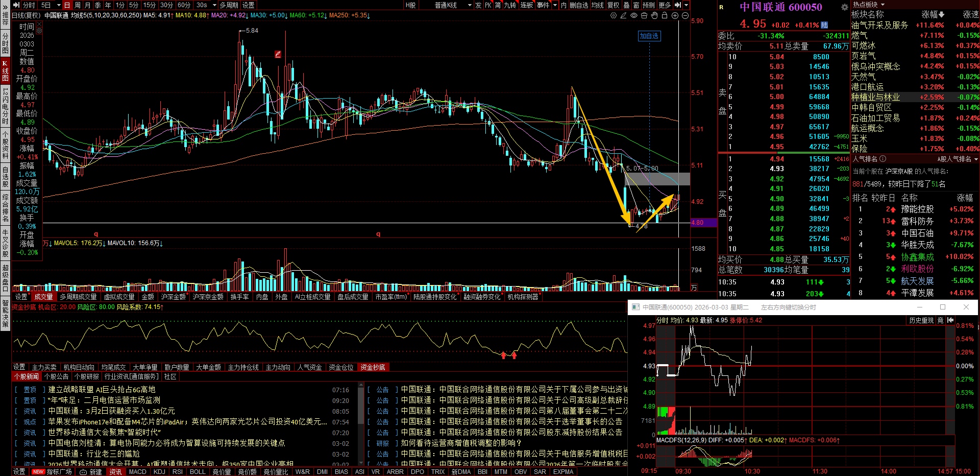Click the PK comparison button

point(488,5)
